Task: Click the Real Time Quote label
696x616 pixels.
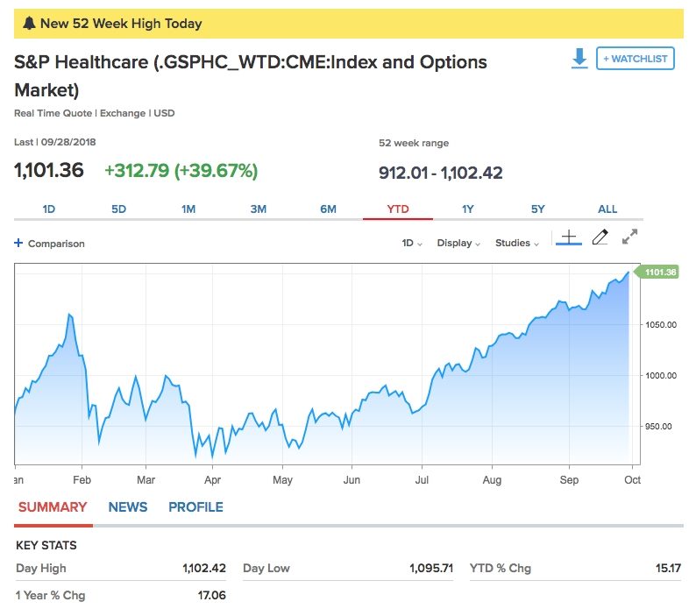Action: click(53, 113)
